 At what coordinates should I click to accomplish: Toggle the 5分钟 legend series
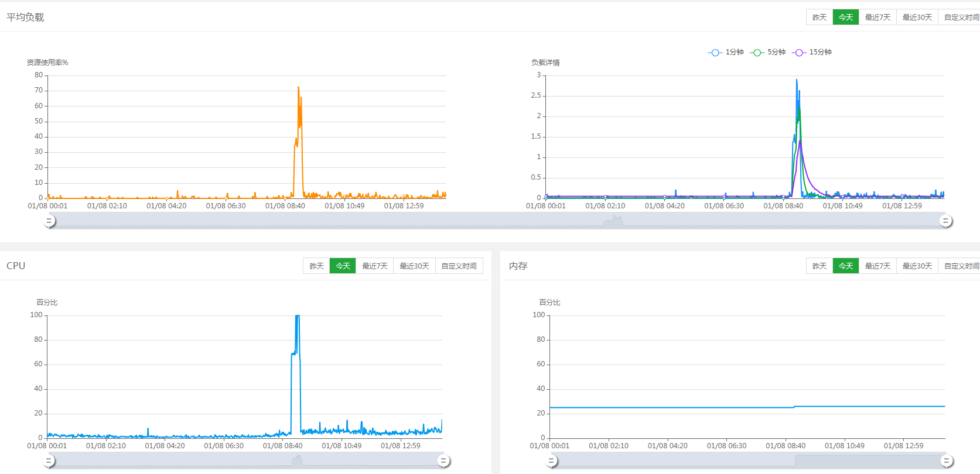(x=768, y=52)
